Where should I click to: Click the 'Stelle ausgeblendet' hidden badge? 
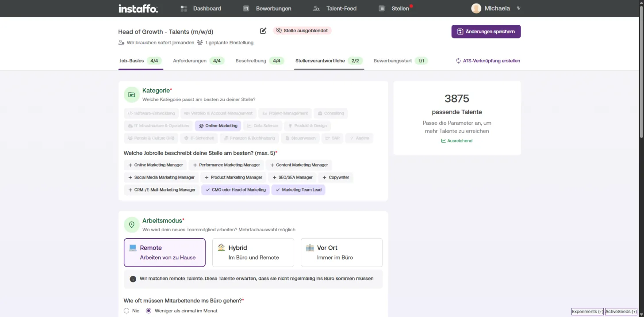(302, 31)
